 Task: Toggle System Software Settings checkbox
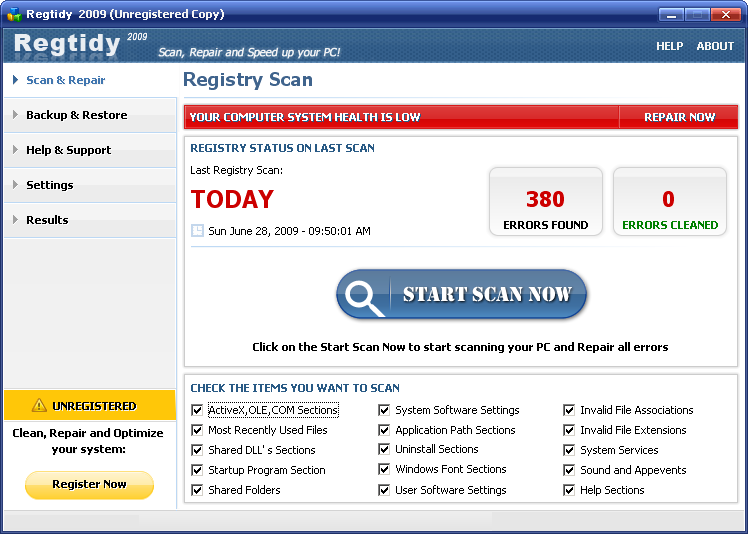tap(384, 410)
